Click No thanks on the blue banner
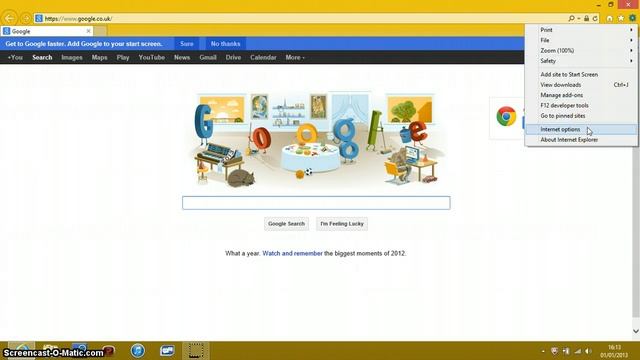The height and width of the screenshot is (360, 640). pos(225,44)
